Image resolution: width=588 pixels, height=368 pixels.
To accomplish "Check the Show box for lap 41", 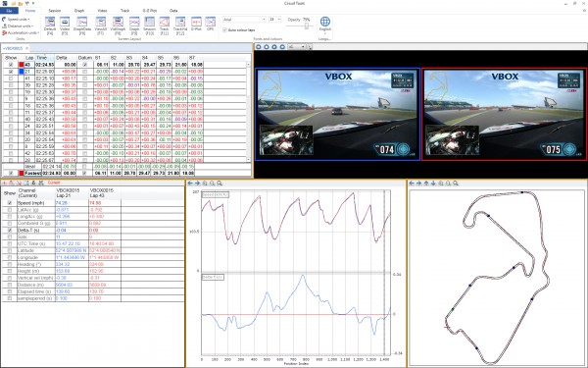I will (11, 79).
